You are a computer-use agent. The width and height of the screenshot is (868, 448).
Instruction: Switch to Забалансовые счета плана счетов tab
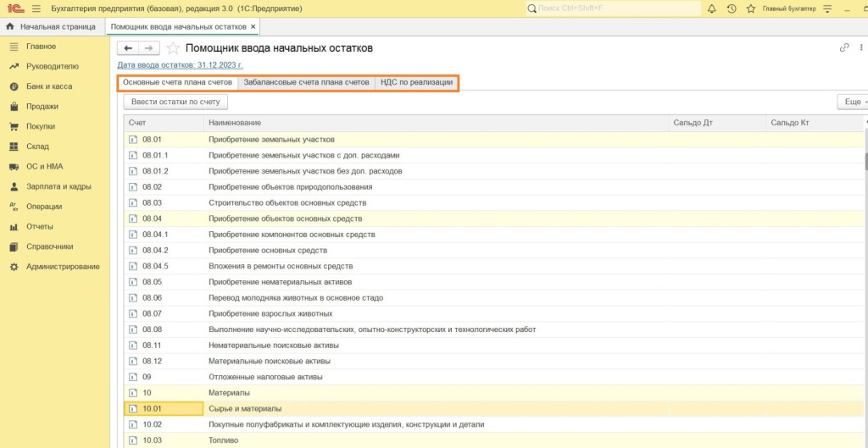click(x=306, y=83)
